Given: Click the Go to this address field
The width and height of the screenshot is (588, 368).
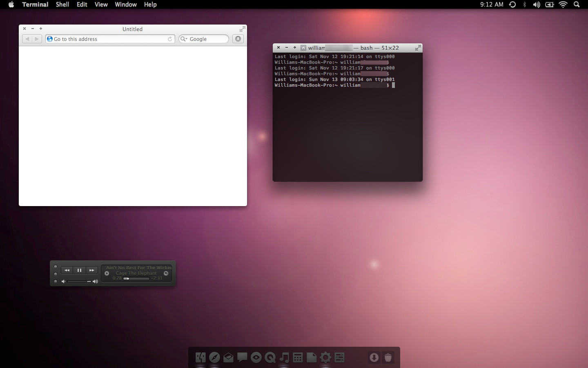Looking at the screenshot, I should click(x=110, y=39).
